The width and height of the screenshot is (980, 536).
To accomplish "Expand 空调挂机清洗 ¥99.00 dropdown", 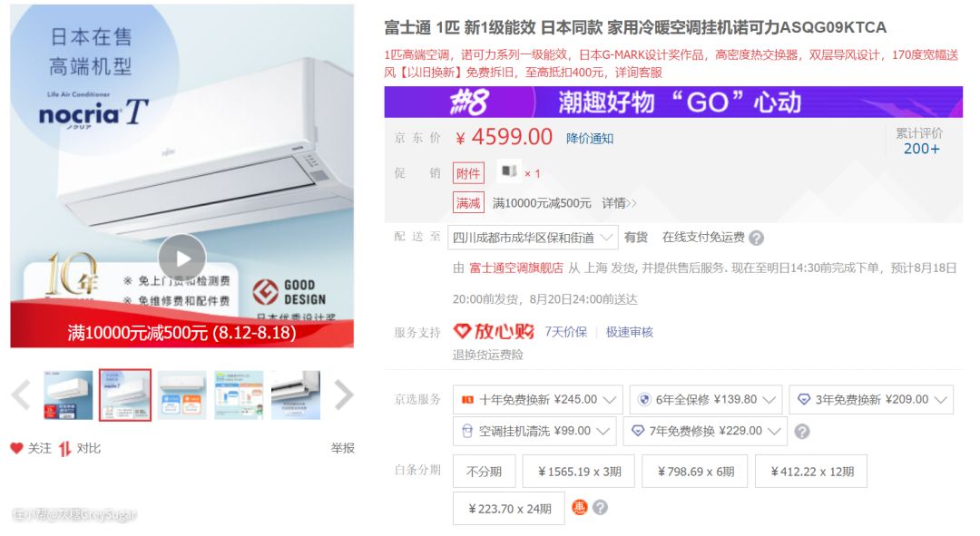I will 534,431.
